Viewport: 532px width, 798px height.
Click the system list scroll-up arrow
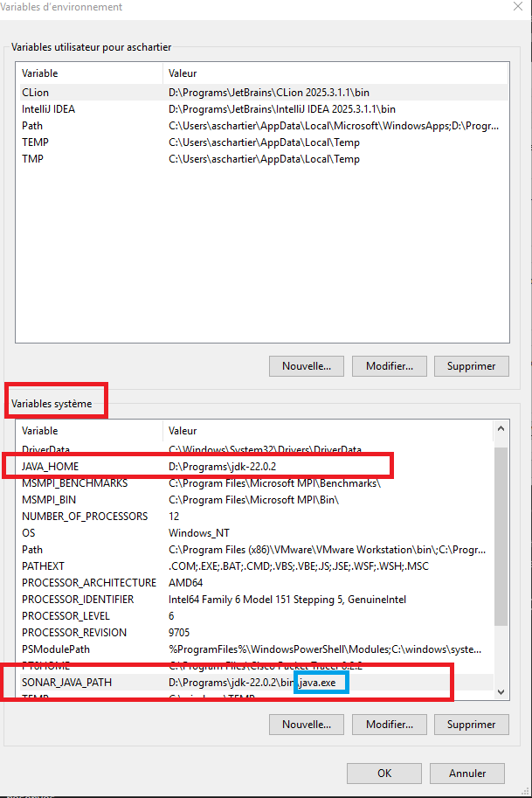pos(501,428)
